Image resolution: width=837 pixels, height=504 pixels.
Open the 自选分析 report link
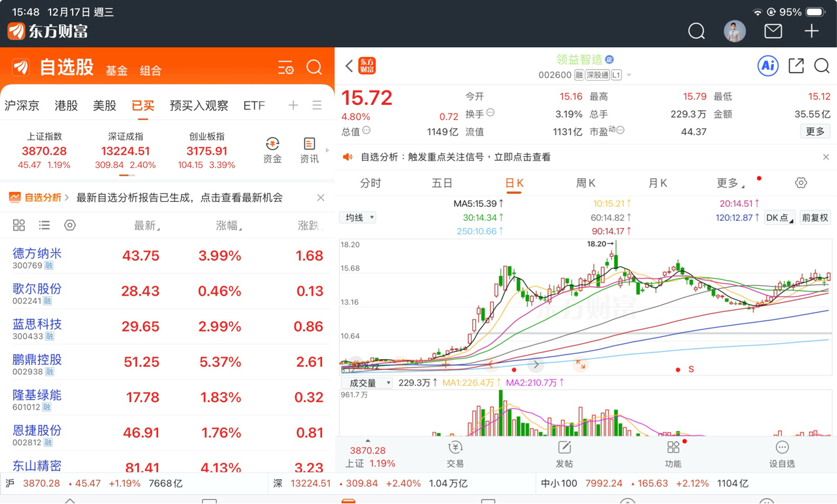39,197
